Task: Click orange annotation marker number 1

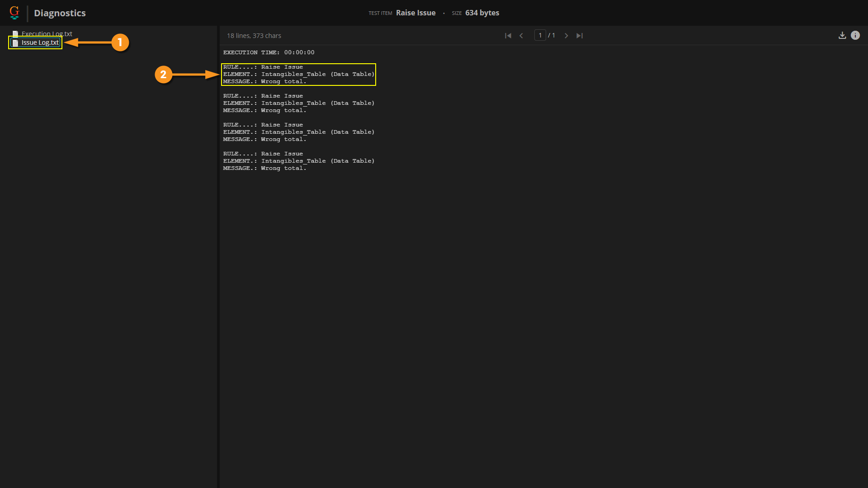Action: click(x=120, y=42)
